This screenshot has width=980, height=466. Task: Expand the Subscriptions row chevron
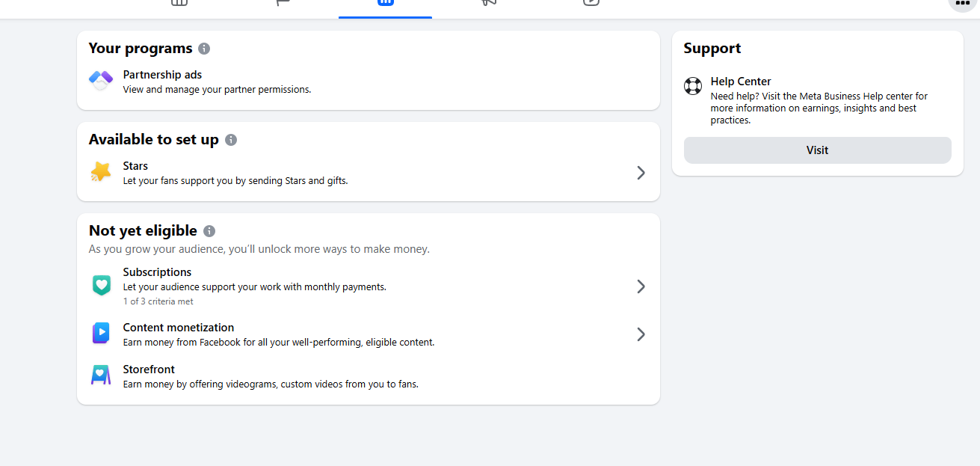pos(641,286)
